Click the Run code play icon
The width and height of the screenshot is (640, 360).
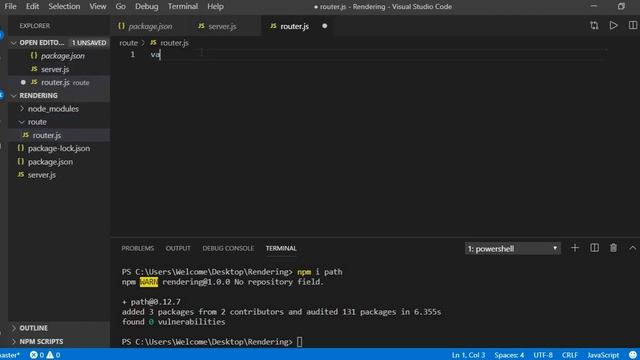click(613, 26)
